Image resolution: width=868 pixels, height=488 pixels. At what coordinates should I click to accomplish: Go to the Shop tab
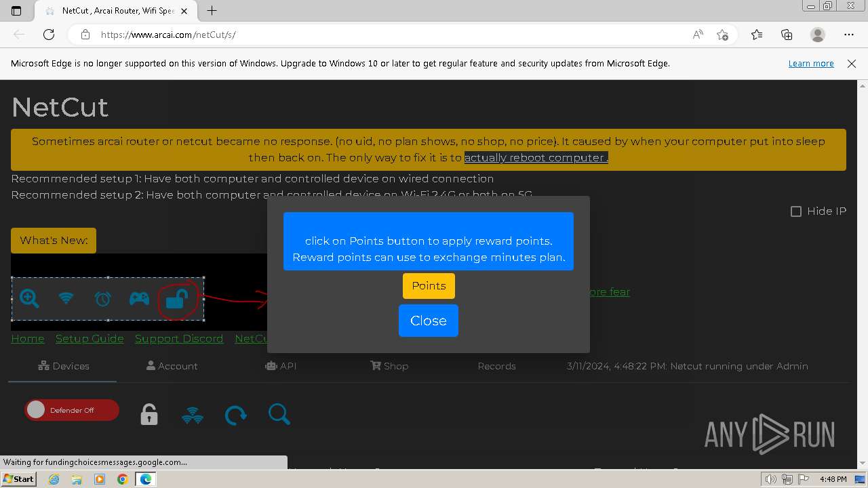coord(389,366)
